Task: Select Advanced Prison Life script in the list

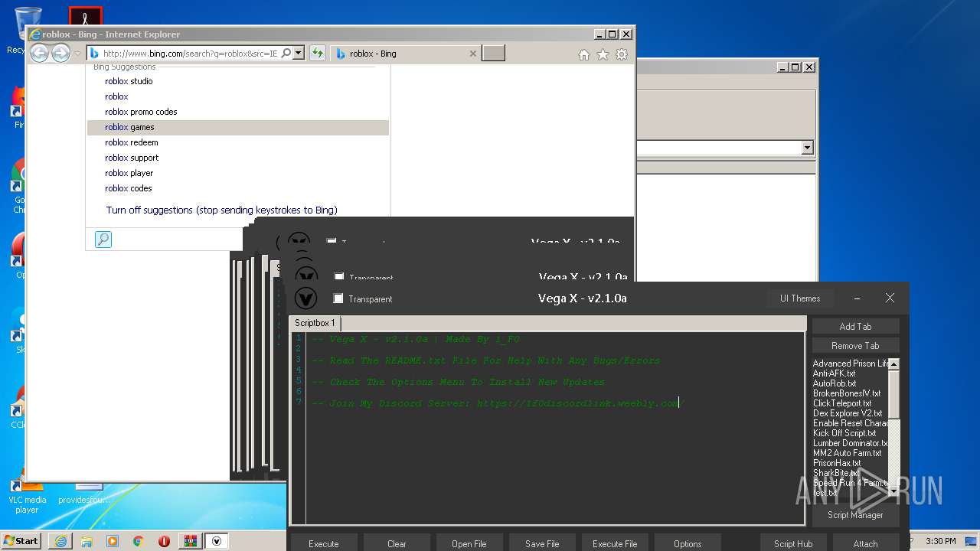Action: pyautogui.click(x=850, y=364)
